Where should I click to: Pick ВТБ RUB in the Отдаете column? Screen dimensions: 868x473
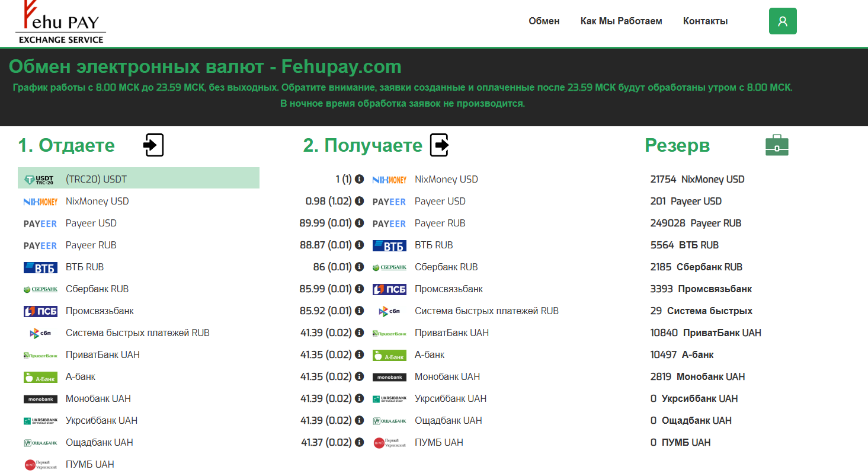click(x=139, y=267)
